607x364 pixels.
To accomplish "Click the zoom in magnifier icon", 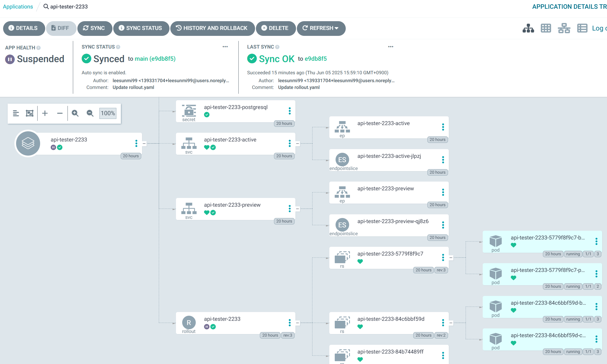I will coord(75,113).
